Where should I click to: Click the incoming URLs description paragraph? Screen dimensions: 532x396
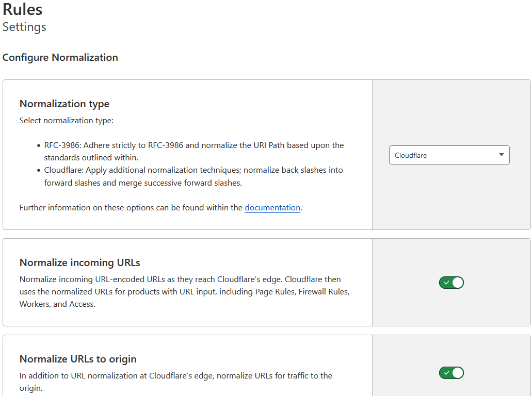tap(184, 292)
